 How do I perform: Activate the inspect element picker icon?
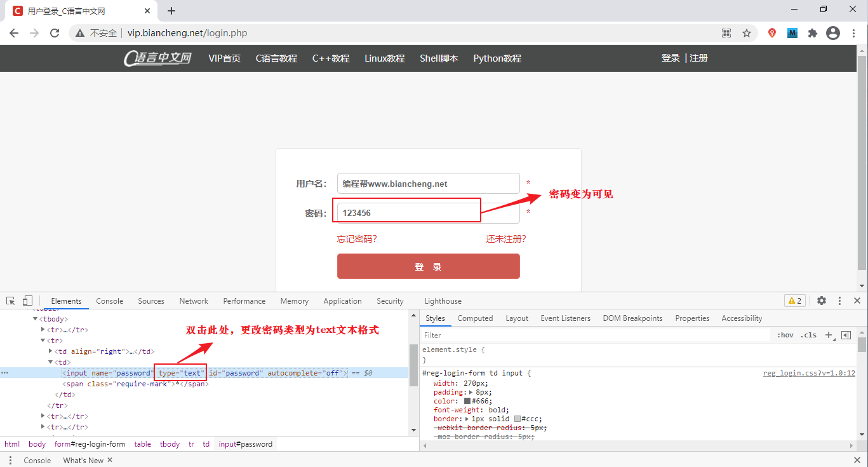[x=11, y=301]
